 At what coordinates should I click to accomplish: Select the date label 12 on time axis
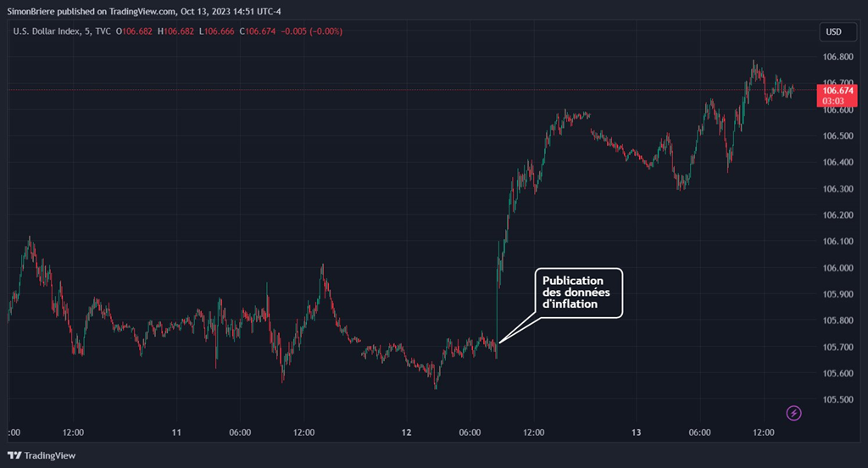[407, 432]
